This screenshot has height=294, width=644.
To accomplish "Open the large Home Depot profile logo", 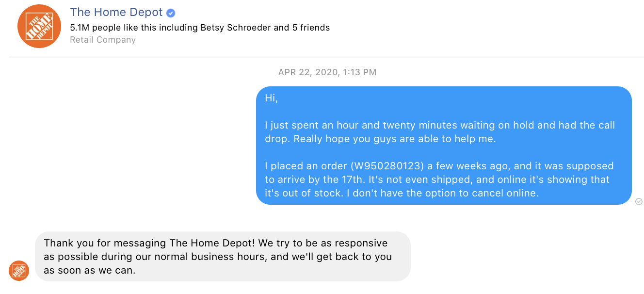I will point(39,26).
